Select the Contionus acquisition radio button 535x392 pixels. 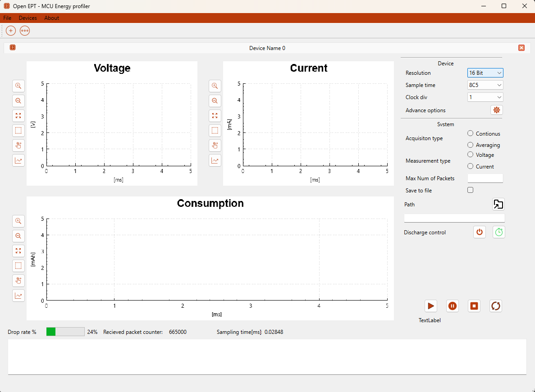click(471, 133)
